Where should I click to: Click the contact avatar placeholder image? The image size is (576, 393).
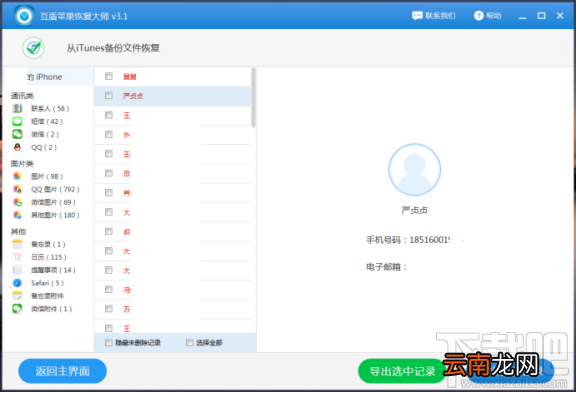coord(414,169)
